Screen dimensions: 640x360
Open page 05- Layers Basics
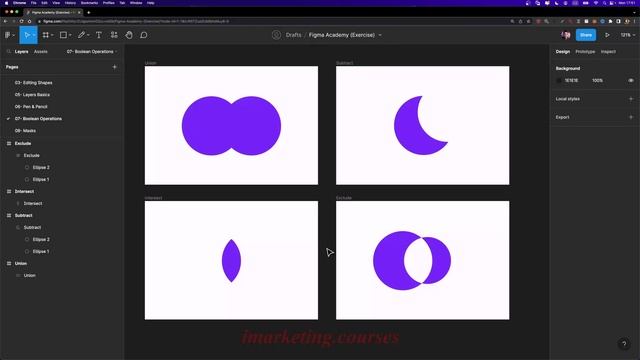tap(32, 95)
